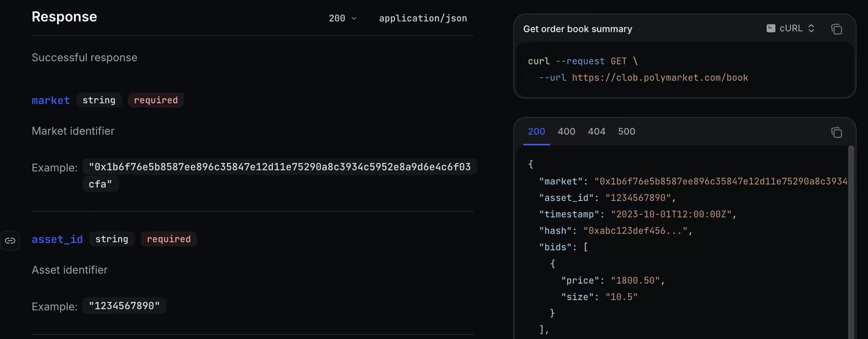Click the market example hash value

[x=279, y=167]
